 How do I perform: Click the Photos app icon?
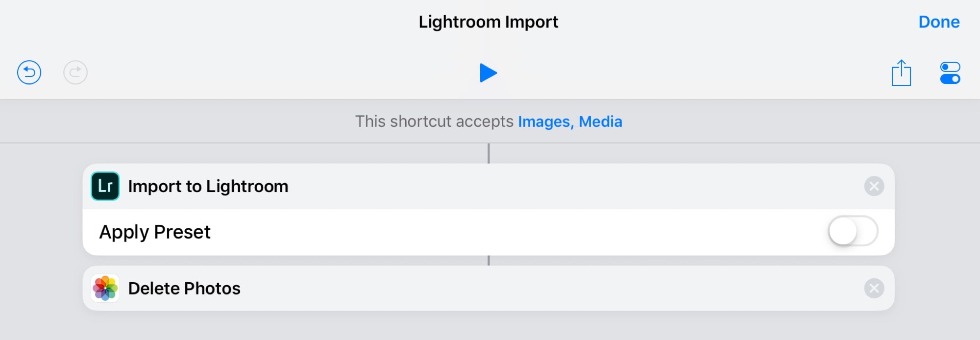point(104,288)
